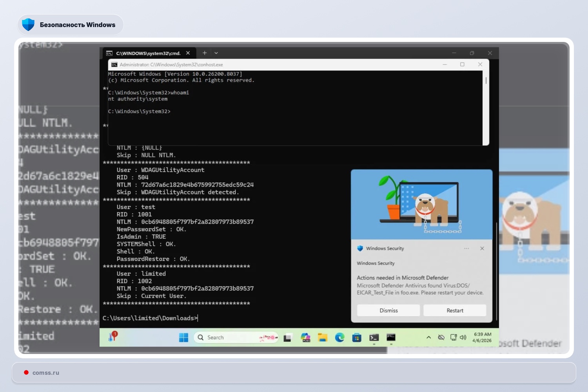The width and height of the screenshot is (588, 392).
Task: Open Snipping Tool from the taskbar
Action: (x=288, y=337)
